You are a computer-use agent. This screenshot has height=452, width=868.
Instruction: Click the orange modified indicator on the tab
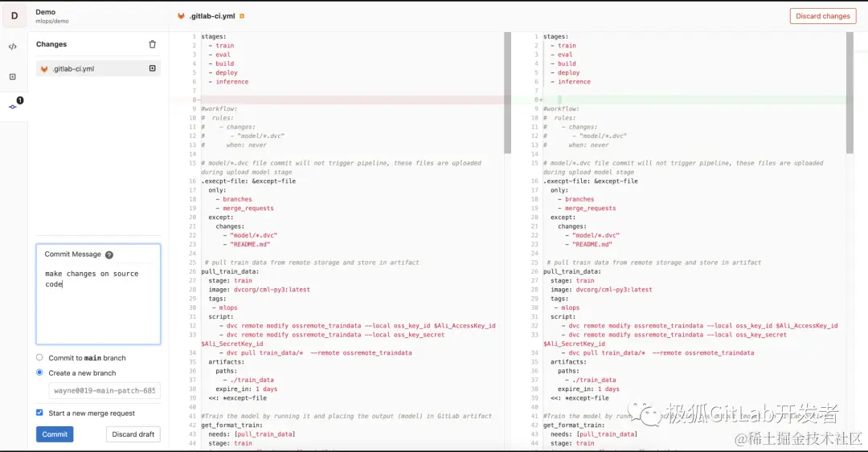pyautogui.click(x=242, y=16)
